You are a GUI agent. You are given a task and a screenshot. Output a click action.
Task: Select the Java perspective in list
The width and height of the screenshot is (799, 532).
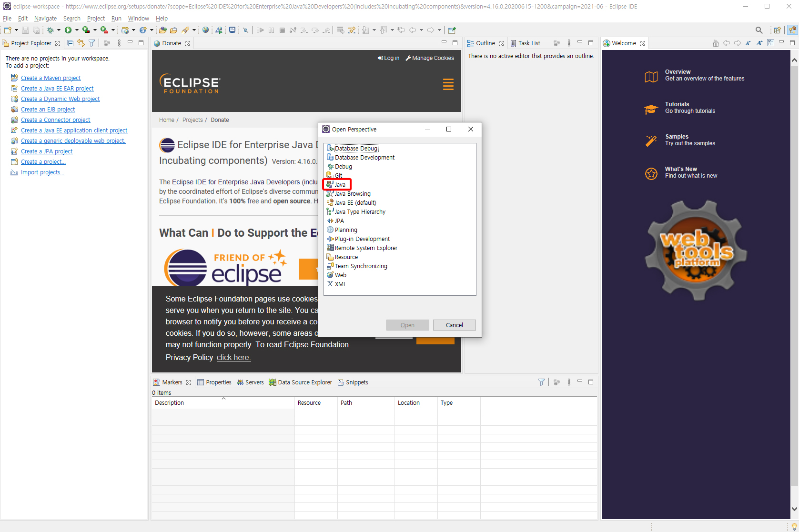point(336,184)
